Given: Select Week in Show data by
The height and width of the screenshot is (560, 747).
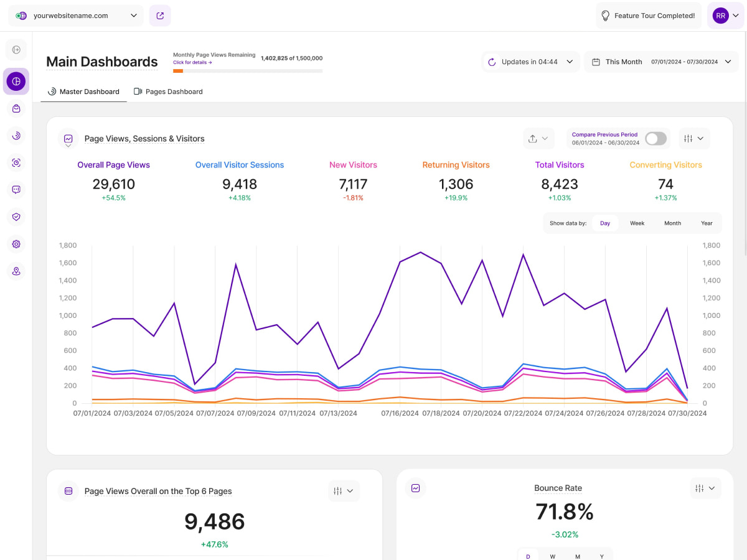Looking at the screenshot, I should pyautogui.click(x=637, y=223).
